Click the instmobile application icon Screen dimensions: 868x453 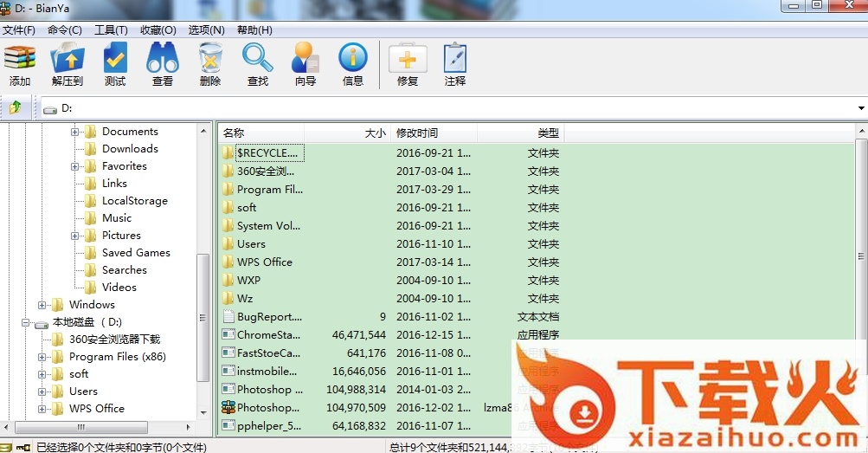click(228, 371)
